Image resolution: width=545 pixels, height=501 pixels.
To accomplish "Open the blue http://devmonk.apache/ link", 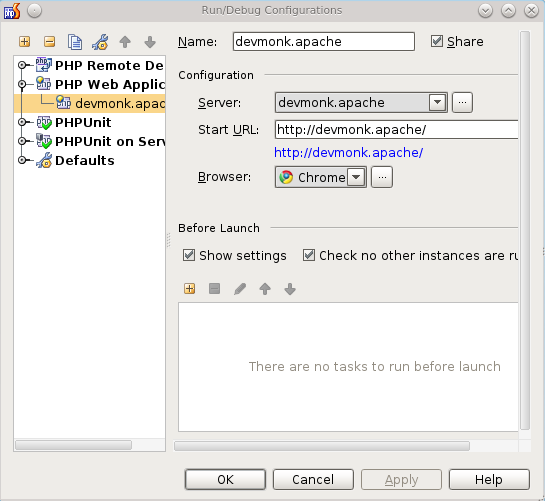I will pos(349,153).
